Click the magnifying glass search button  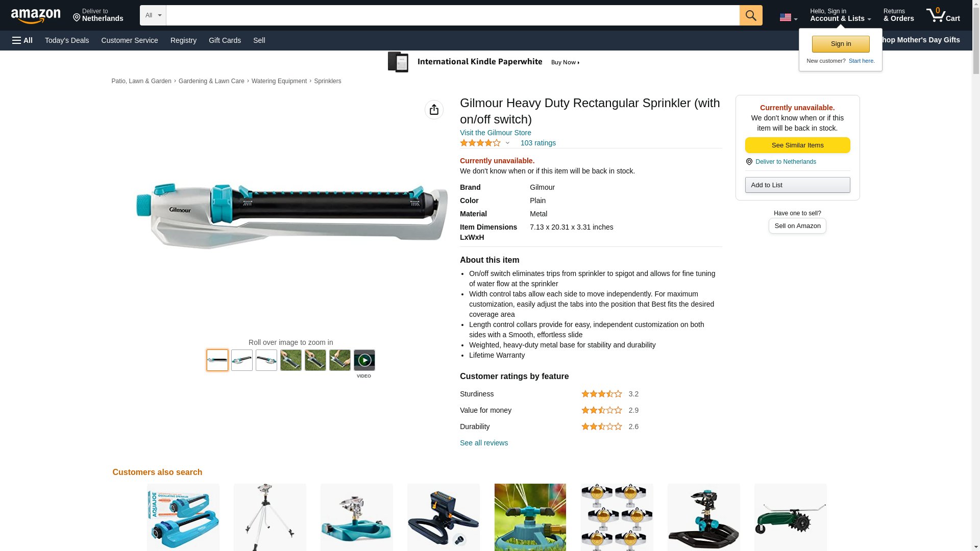pos(751,15)
